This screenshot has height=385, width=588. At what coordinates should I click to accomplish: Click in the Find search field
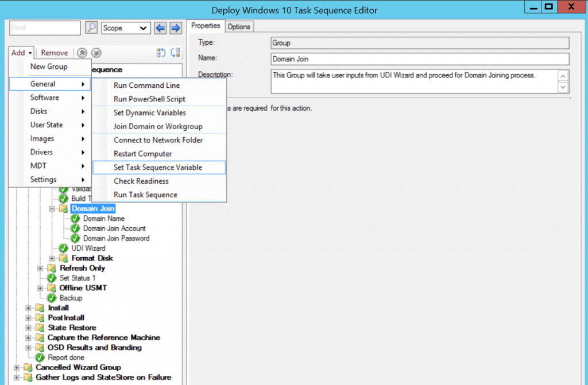pyautogui.click(x=45, y=28)
